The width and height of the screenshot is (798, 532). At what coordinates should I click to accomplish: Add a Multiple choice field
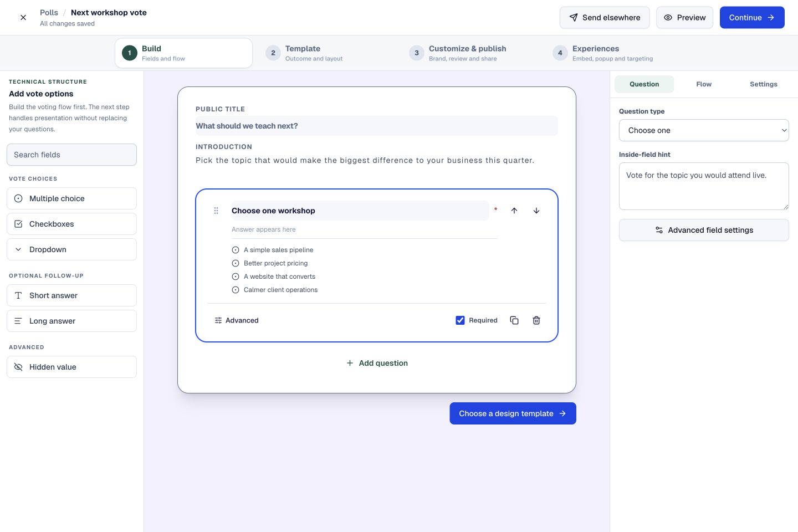(71, 198)
